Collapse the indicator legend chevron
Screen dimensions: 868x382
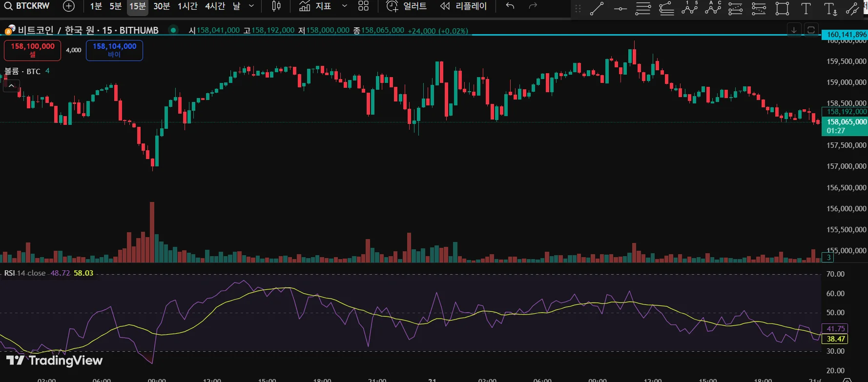tap(11, 85)
